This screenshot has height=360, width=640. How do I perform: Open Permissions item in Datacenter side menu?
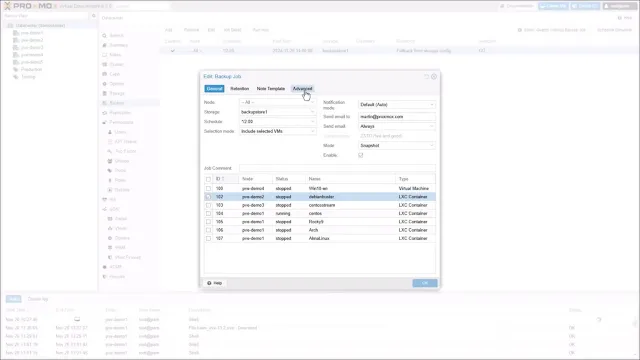(121, 122)
